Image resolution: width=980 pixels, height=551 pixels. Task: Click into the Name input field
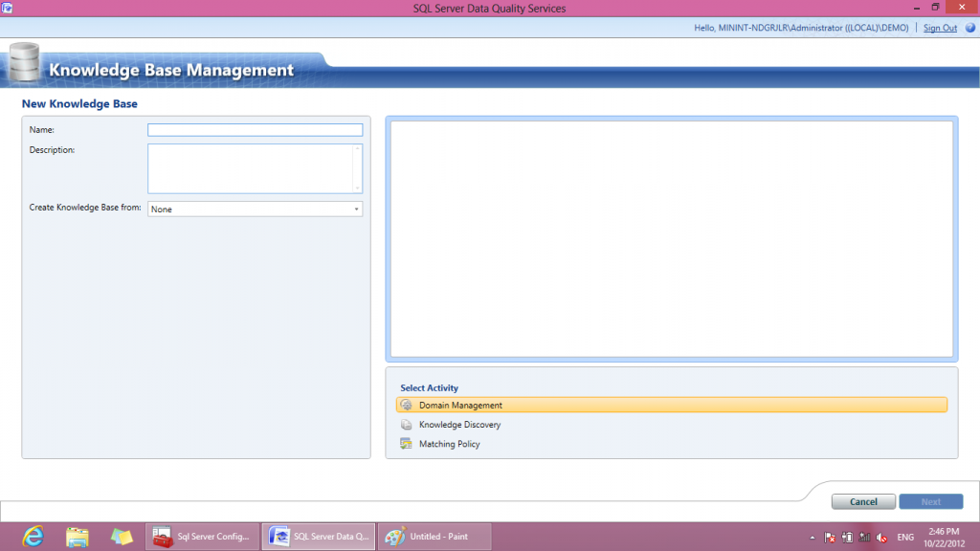tap(255, 130)
